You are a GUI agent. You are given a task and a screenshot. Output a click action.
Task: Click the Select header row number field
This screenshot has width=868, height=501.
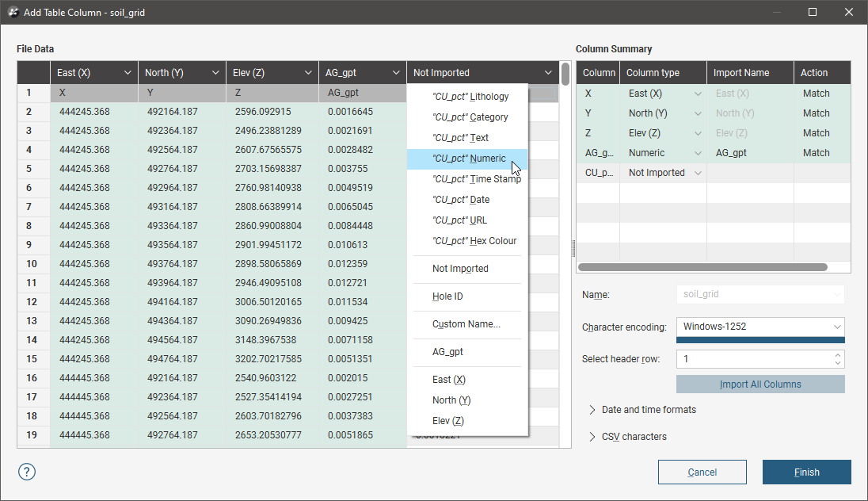752,359
